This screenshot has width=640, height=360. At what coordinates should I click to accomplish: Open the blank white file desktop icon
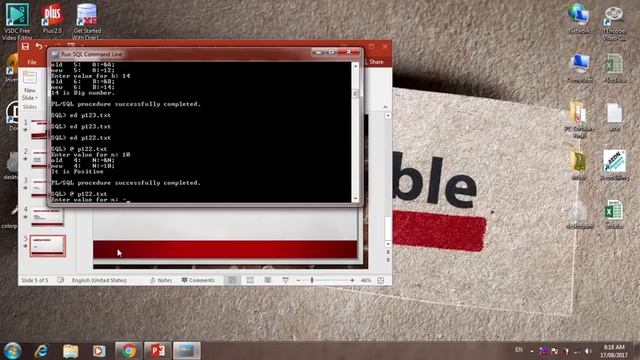[614, 117]
